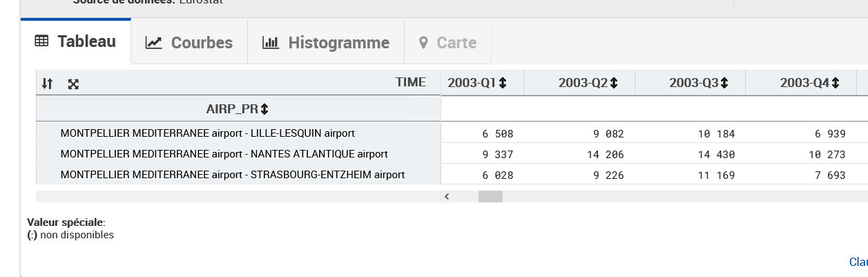Open the Histogramme tab

(326, 43)
